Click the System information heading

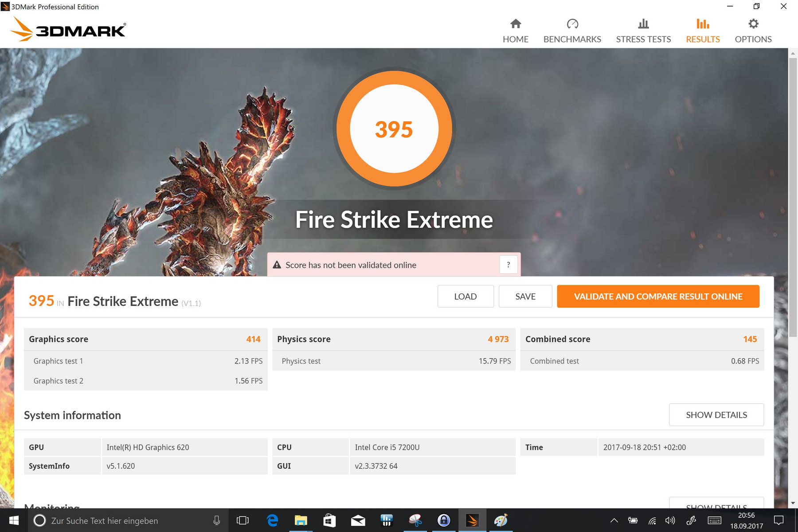click(72, 415)
